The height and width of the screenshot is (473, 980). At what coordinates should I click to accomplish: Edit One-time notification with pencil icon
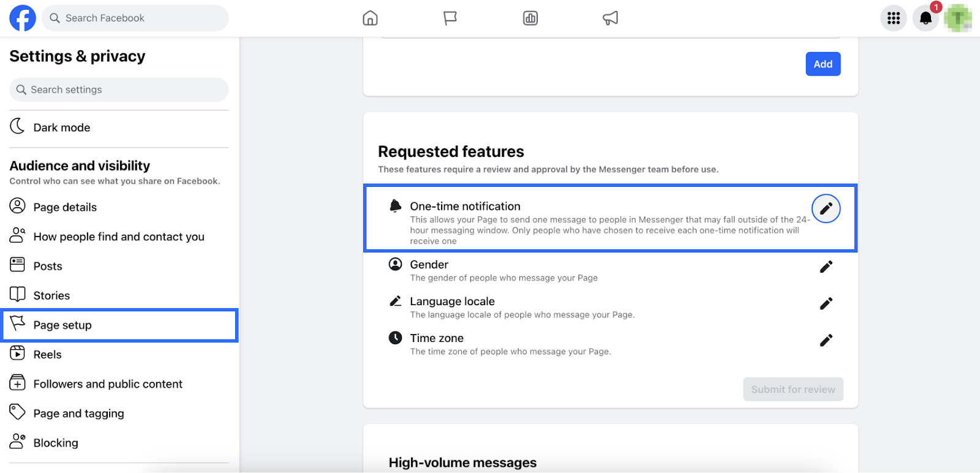click(x=826, y=208)
